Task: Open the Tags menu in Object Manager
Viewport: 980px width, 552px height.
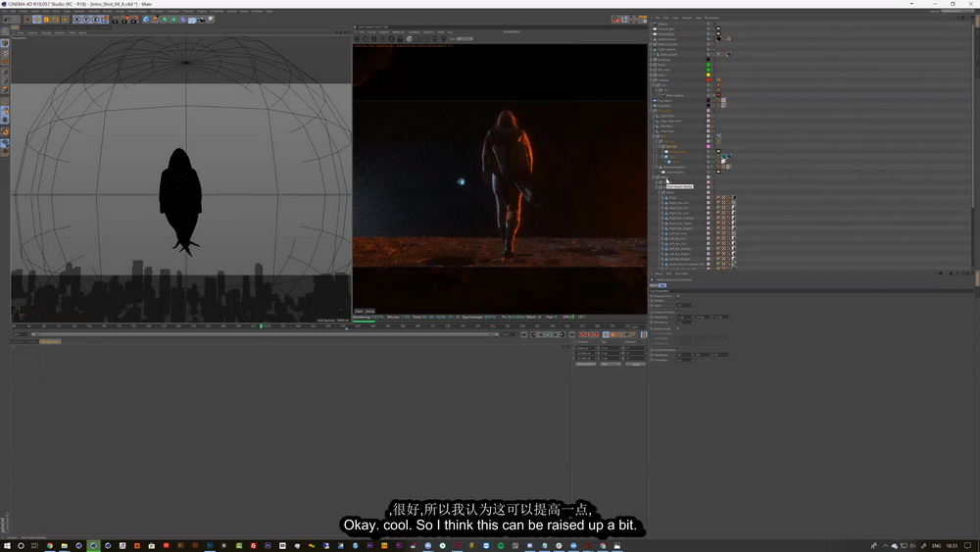Action: click(698, 18)
